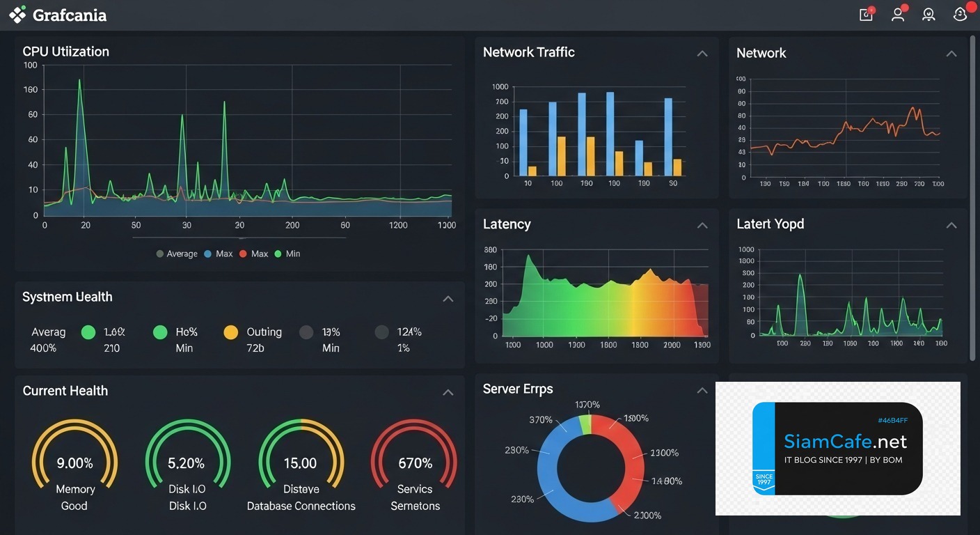Collapse the Latency panel
The image size is (980, 535).
tap(702, 225)
